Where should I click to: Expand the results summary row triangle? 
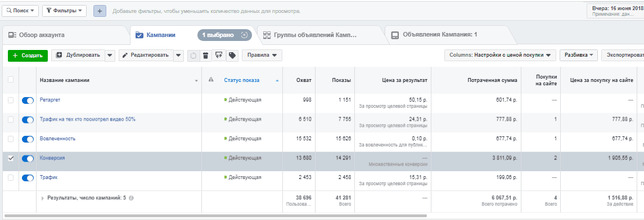tap(43, 198)
